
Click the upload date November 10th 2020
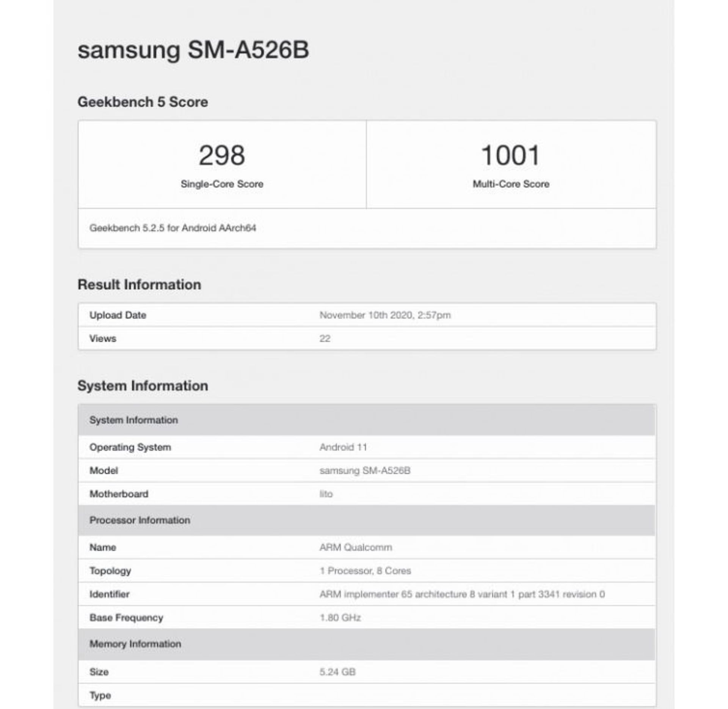[x=385, y=315]
